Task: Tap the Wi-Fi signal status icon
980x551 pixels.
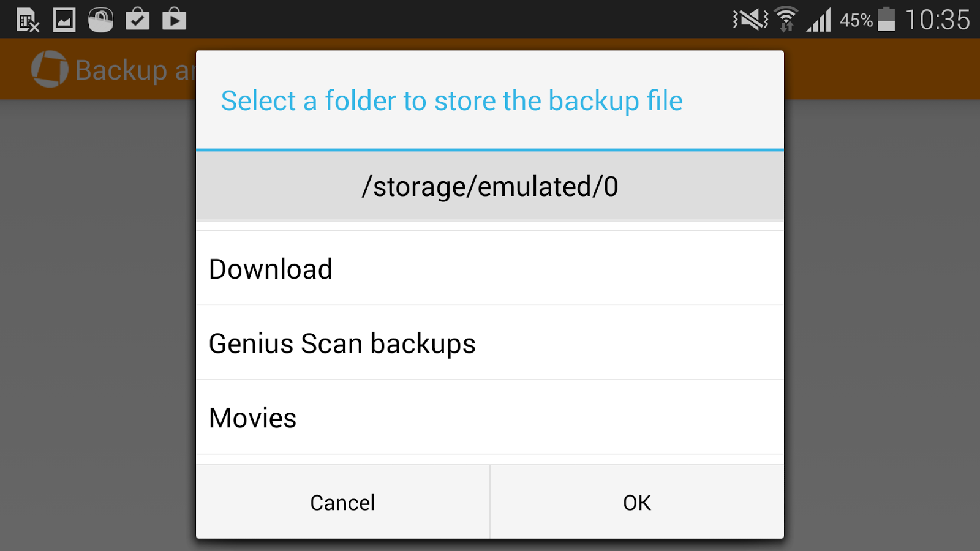Action: 786,19
